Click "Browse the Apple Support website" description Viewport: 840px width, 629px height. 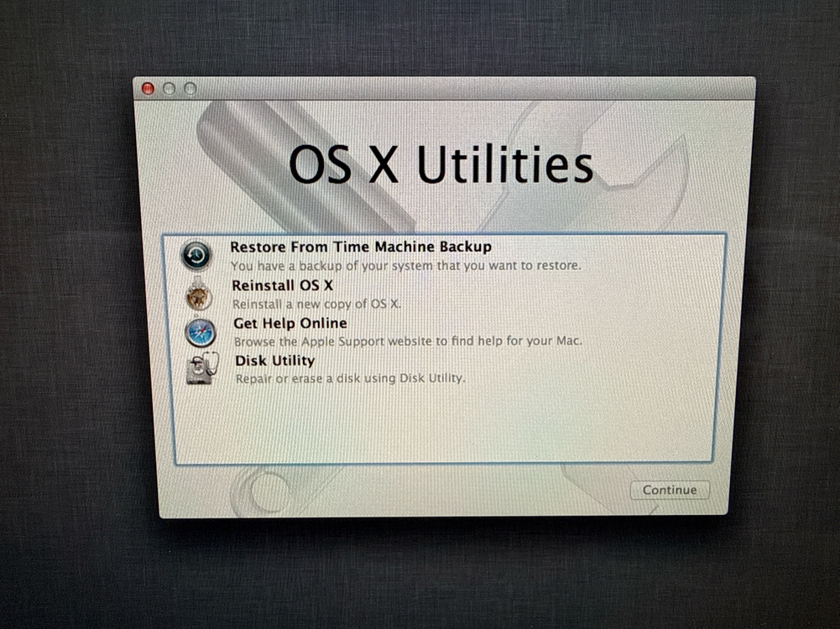[407, 341]
